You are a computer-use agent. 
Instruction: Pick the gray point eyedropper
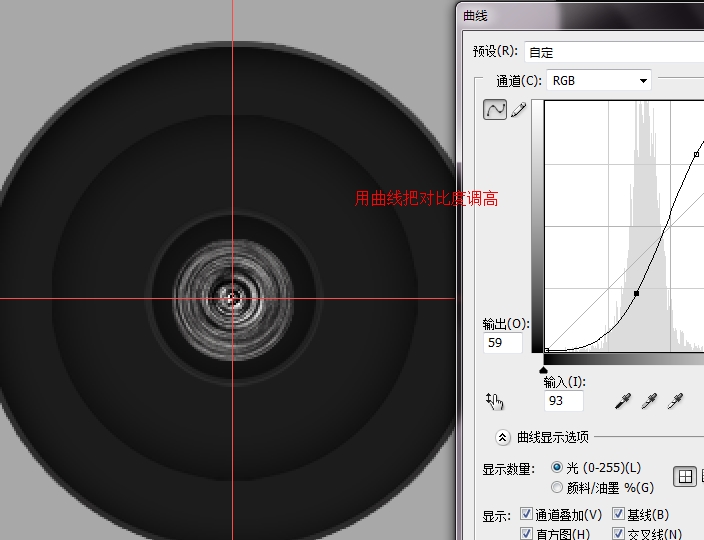[649, 401]
